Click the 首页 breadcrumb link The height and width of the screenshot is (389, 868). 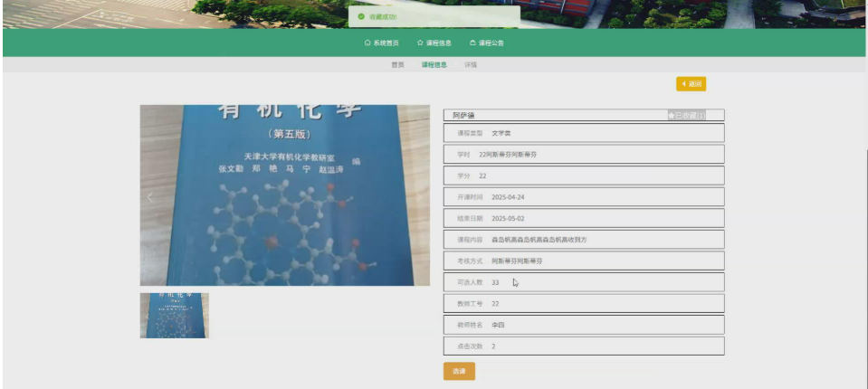(397, 65)
